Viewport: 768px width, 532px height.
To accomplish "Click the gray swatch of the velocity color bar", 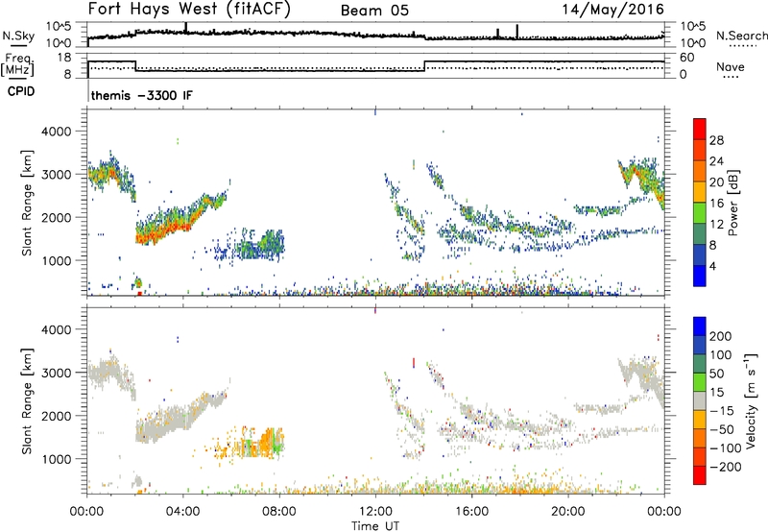I will point(700,401).
